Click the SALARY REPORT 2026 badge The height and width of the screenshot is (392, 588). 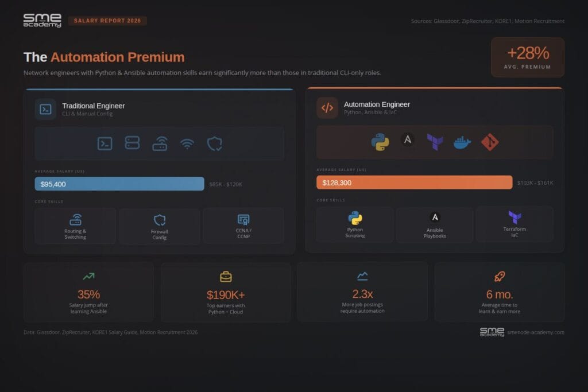(x=107, y=21)
